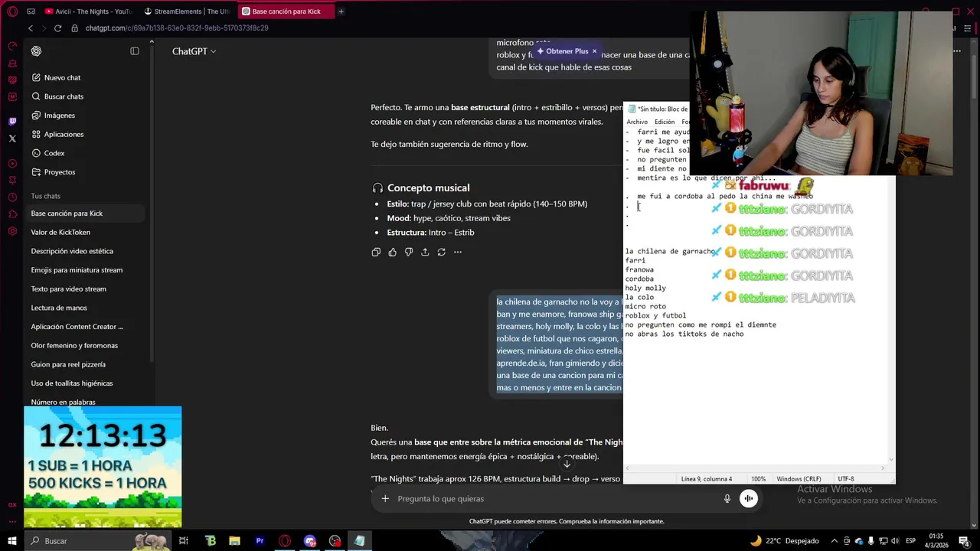The width and height of the screenshot is (980, 551).
Task: Open Twitch in Opera sidebar
Action: [12, 122]
